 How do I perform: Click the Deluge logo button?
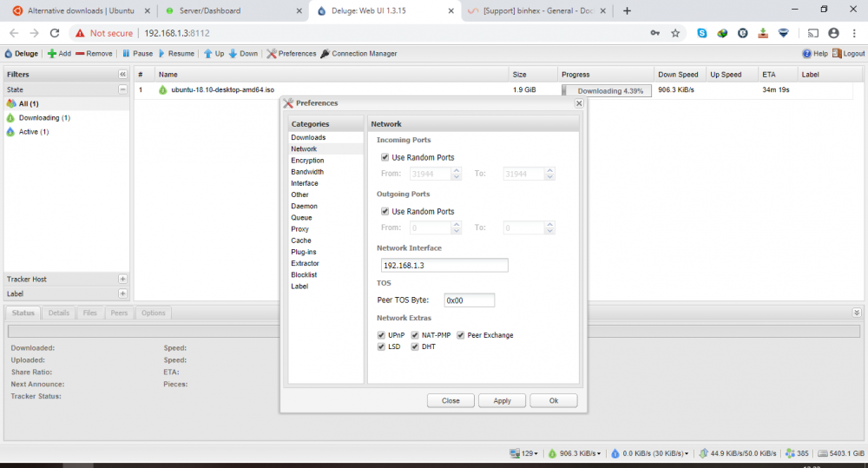[21, 54]
